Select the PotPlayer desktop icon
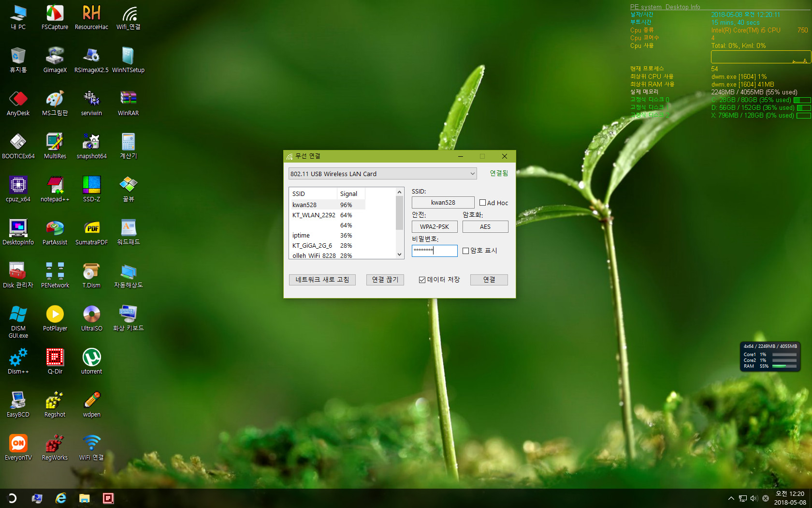This screenshot has height=508, width=812. [55, 319]
